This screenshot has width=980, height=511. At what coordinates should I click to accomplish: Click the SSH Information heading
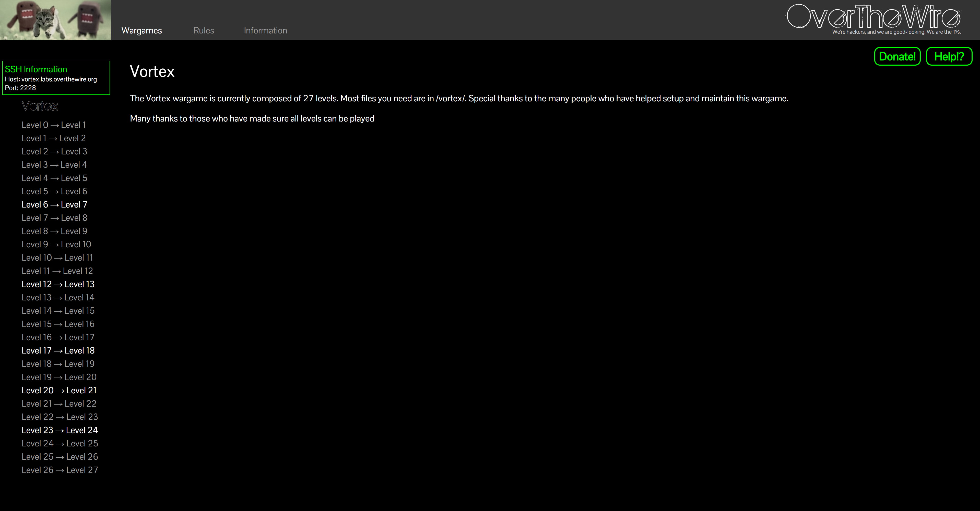36,69
